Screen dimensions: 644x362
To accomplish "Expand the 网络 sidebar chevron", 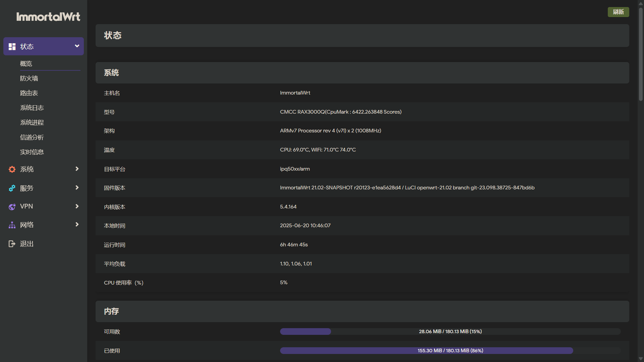I will [77, 224].
